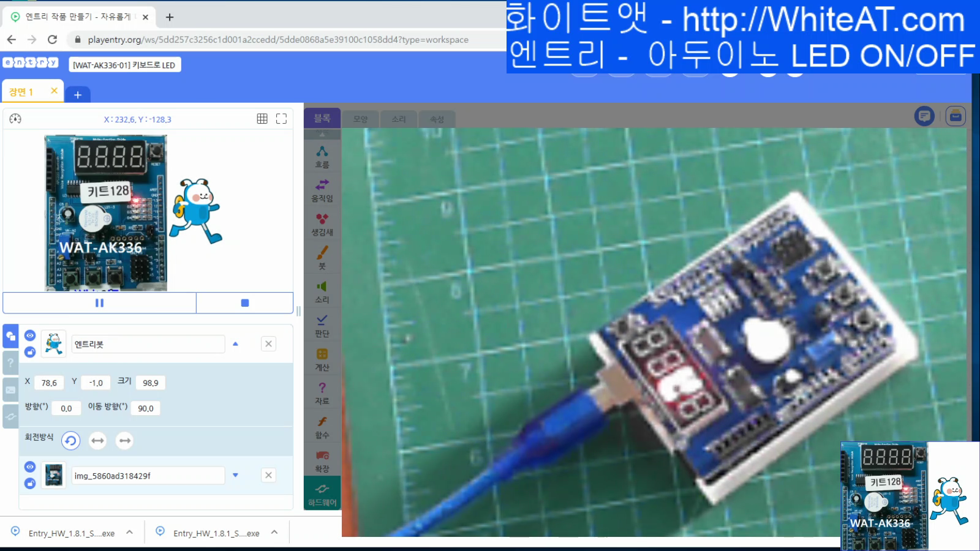
Task: Open the 자료 (data) block category
Action: coord(322,393)
